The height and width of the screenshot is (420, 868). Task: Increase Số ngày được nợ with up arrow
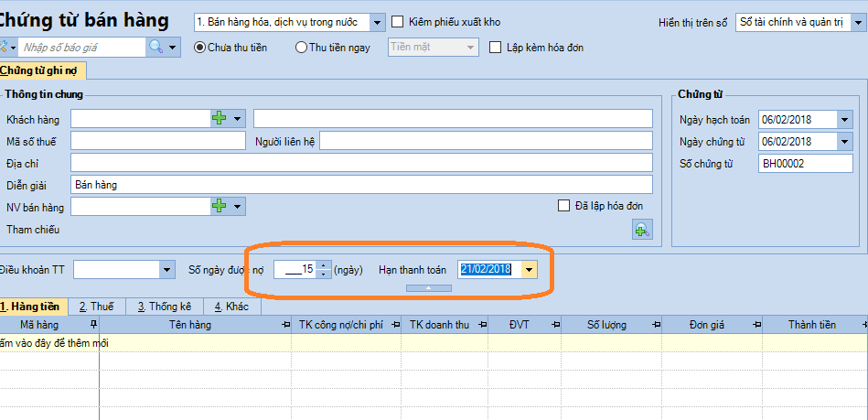[x=323, y=264]
